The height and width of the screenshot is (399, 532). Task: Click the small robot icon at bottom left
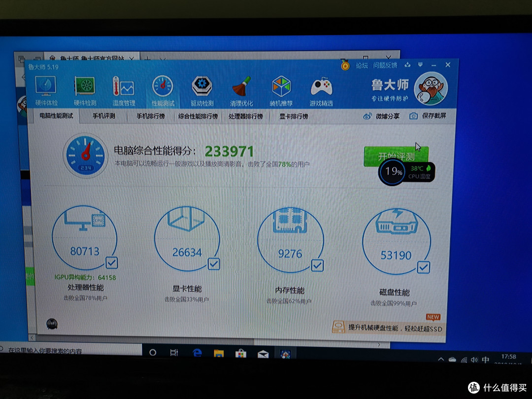[x=52, y=324]
